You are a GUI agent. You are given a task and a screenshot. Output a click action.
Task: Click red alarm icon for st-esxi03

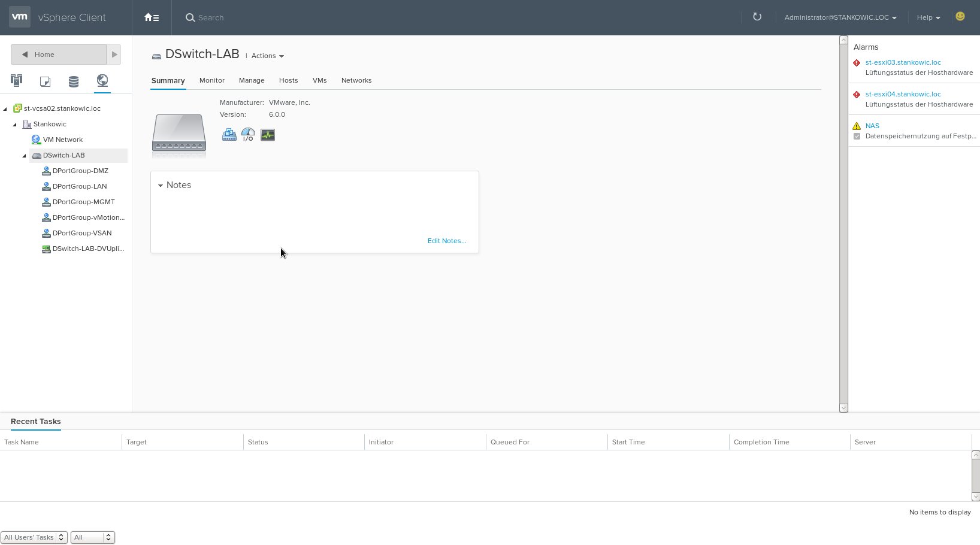point(857,63)
